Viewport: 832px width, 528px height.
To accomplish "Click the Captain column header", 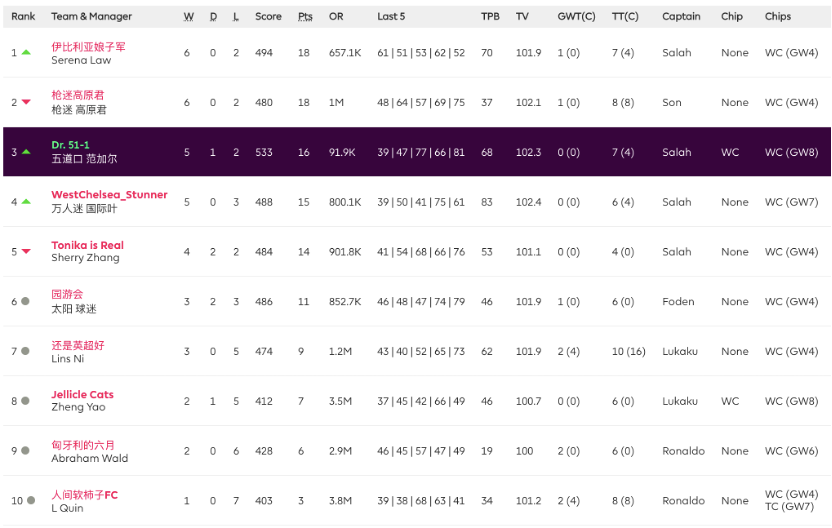I will coord(681,17).
